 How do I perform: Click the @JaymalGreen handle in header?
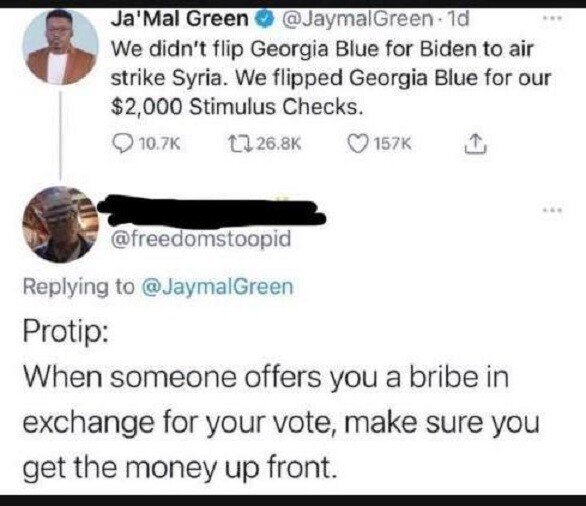[355, 19]
